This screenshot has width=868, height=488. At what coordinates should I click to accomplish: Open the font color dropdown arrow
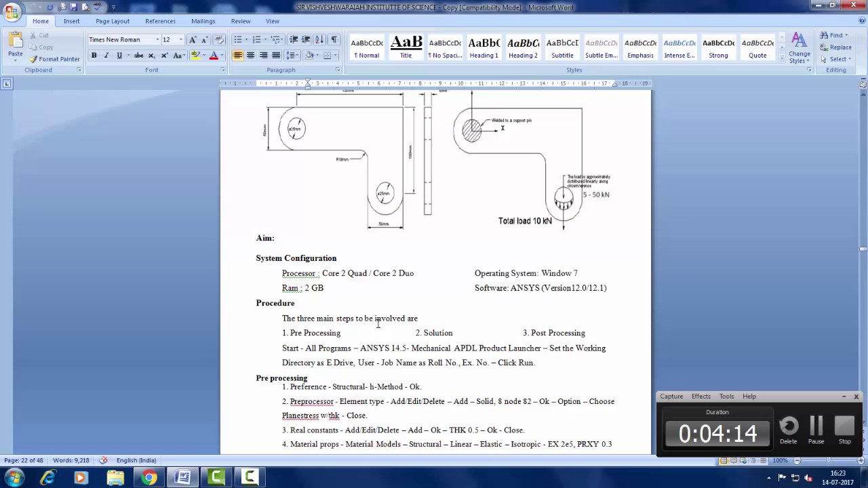pos(223,55)
